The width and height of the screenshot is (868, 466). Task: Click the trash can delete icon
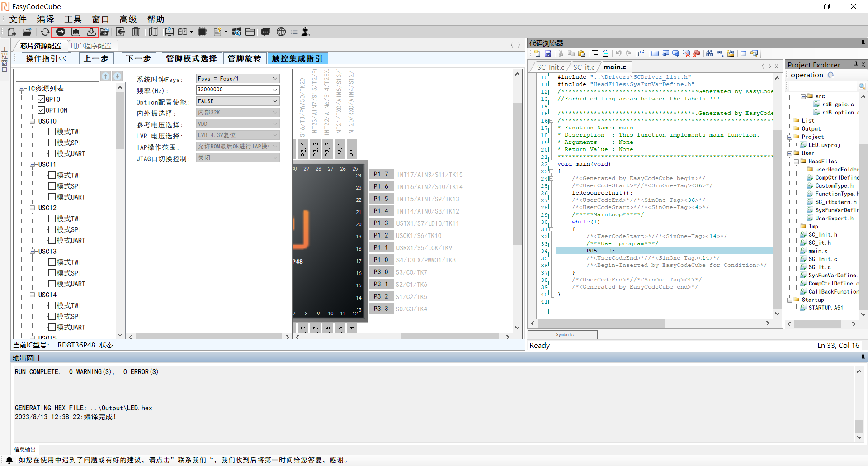[x=136, y=32]
